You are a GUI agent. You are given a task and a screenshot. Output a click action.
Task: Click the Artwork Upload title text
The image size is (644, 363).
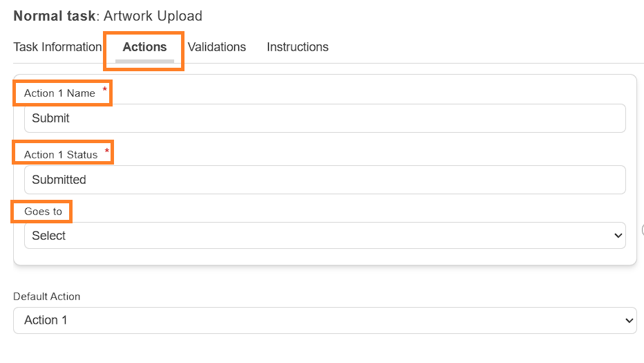153,16
